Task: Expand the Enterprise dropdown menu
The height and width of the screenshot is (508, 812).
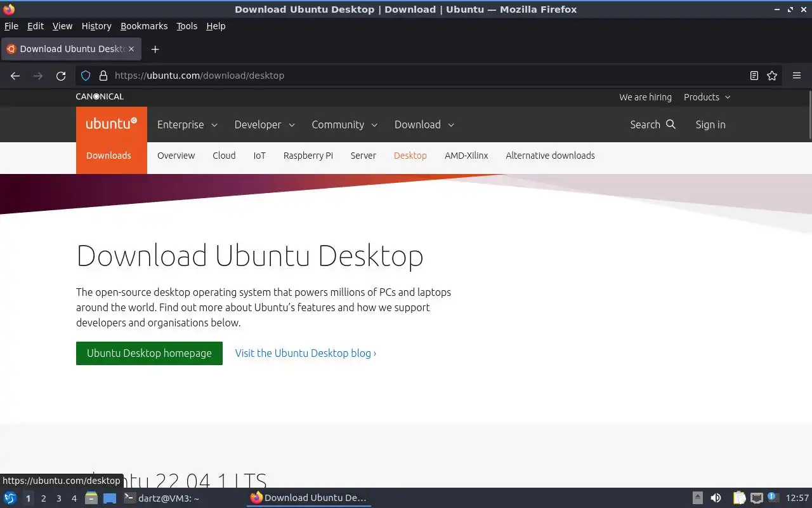Action: [x=187, y=124]
